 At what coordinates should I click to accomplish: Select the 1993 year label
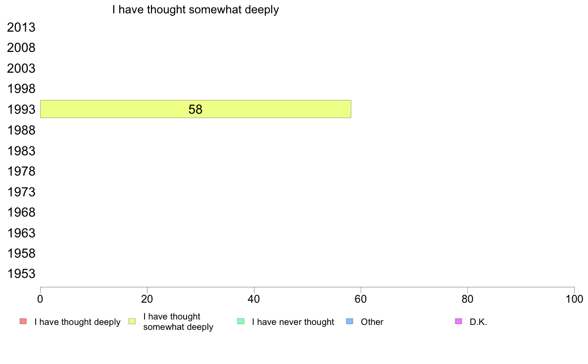point(21,110)
